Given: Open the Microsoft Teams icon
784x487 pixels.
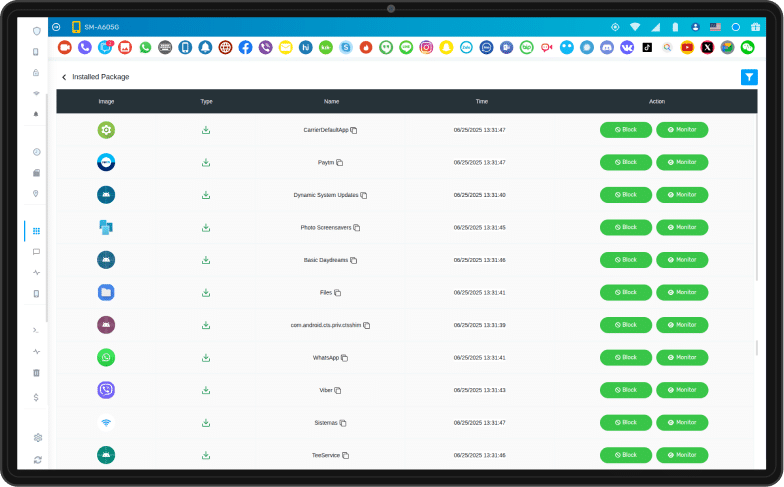Looking at the screenshot, I should tap(506, 48).
